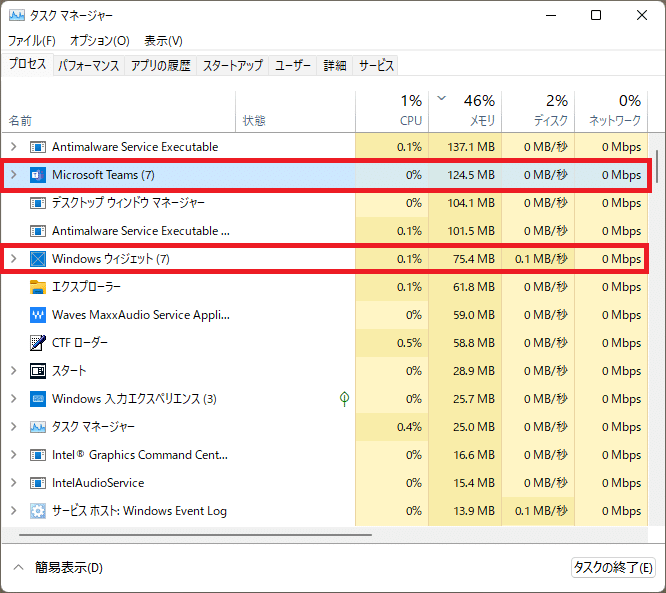
Task: Expand the Windows ウィジェット (7) group
Action: pyautogui.click(x=14, y=259)
